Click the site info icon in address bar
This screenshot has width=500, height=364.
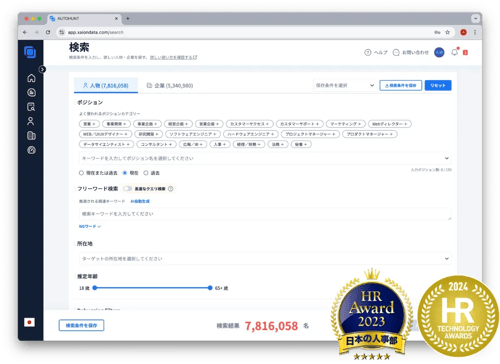[x=62, y=32]
